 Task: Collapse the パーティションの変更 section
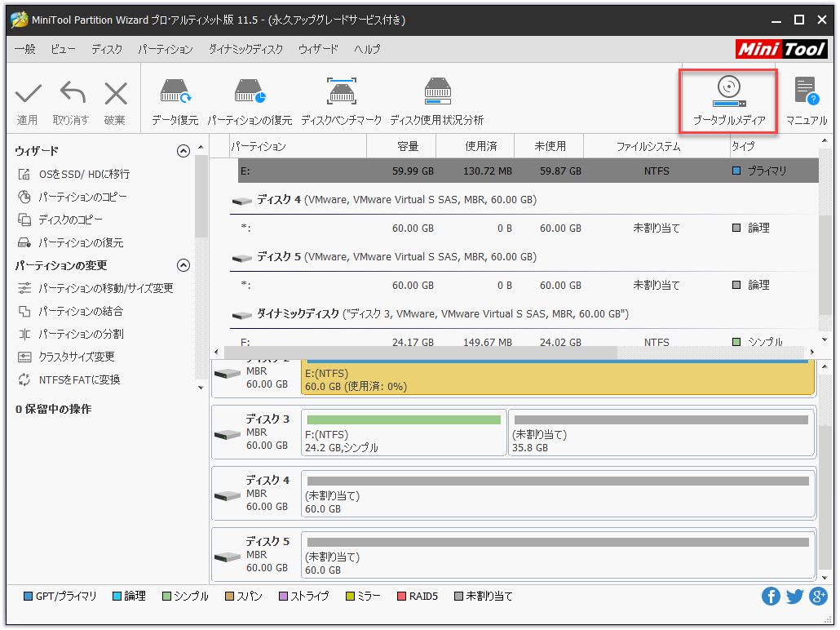point(183,265)
